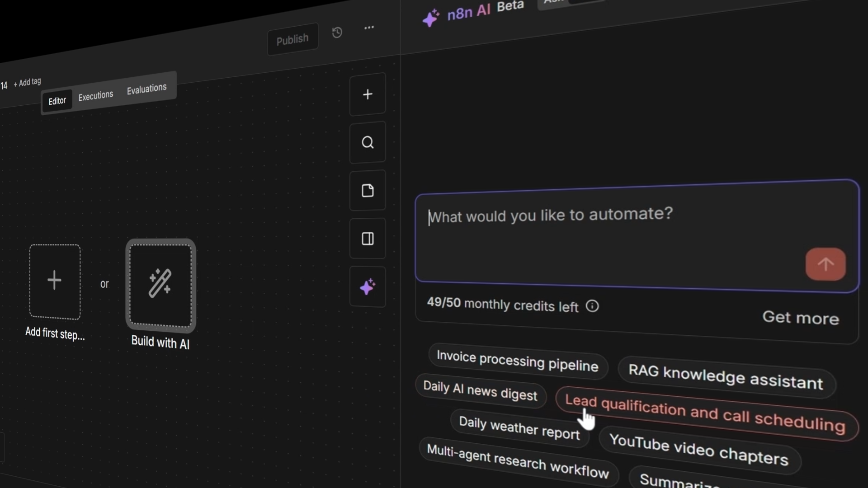This screenshot has width=868, height=488.
Task: Click the Add first step tile
Action: click(x=55, y=281)
